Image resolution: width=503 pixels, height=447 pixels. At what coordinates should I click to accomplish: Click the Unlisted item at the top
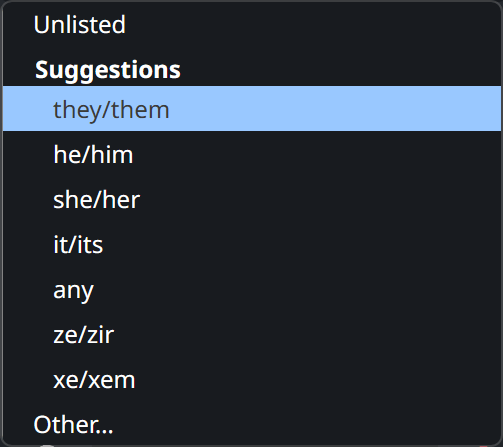pyautogui.click(x=252, y=24)
